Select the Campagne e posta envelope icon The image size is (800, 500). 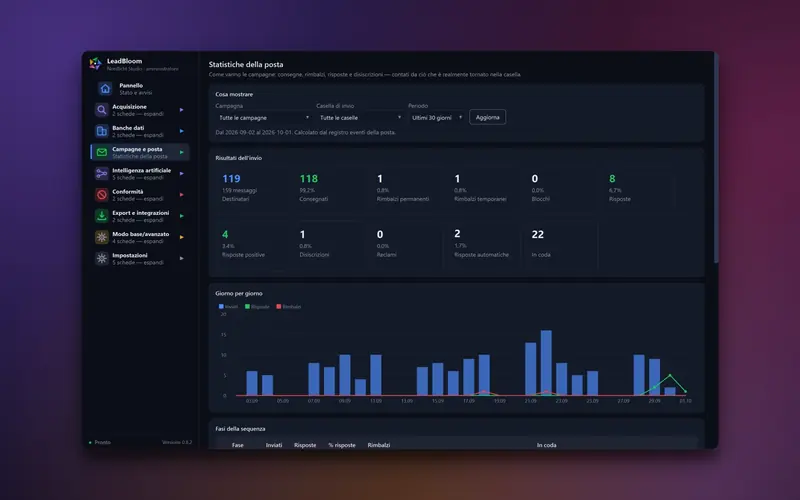pyautogui.click(x=102, y=152)
